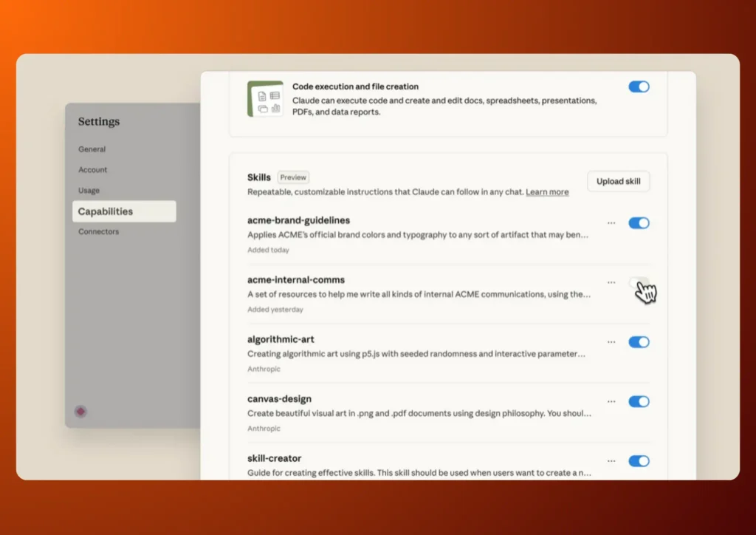Click the user avatar icon in sidebar
The image size is (756, 535).
pos(80,411)
